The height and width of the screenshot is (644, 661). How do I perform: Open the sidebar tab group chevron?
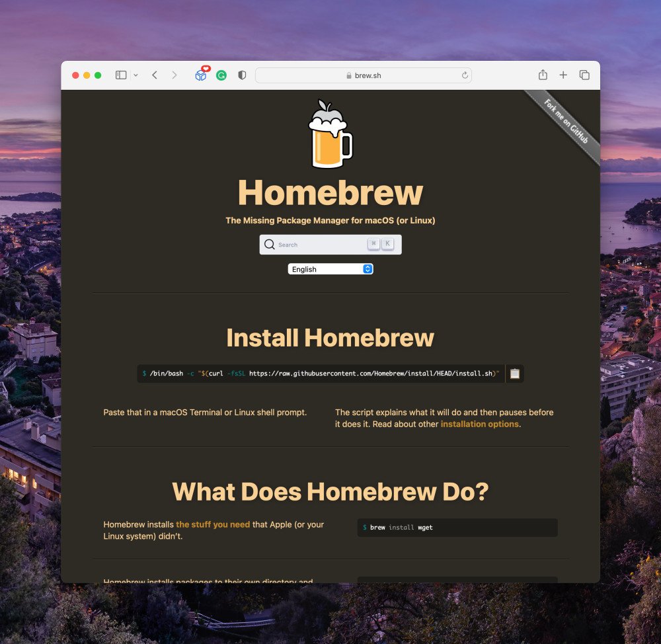136,75
